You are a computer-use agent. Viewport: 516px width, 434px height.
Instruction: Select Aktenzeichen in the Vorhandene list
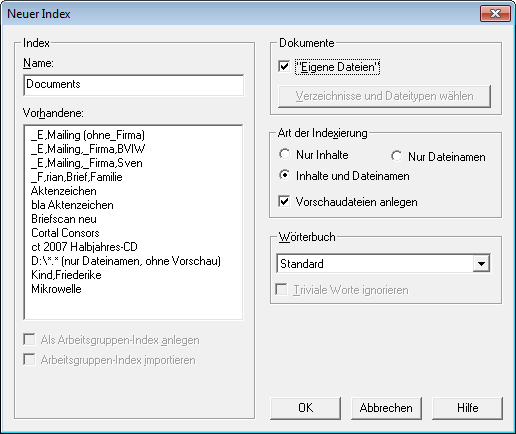[x=64, y=191]
